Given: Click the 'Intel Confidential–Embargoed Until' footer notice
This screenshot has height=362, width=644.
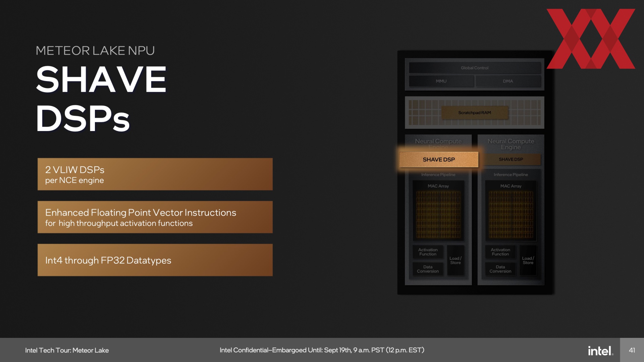Looking at the screenshot, I should click(322, 350).
